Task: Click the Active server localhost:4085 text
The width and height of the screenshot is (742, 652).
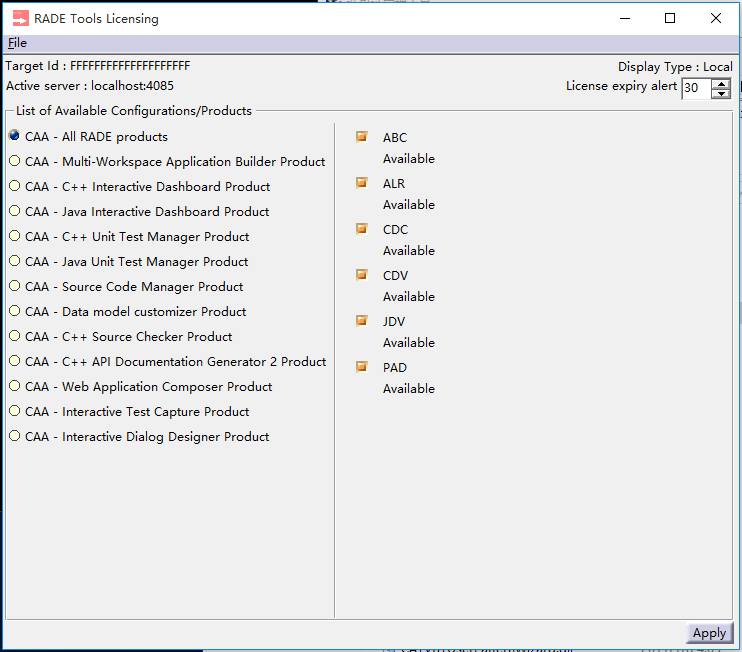Action: [x=90, y=86]
